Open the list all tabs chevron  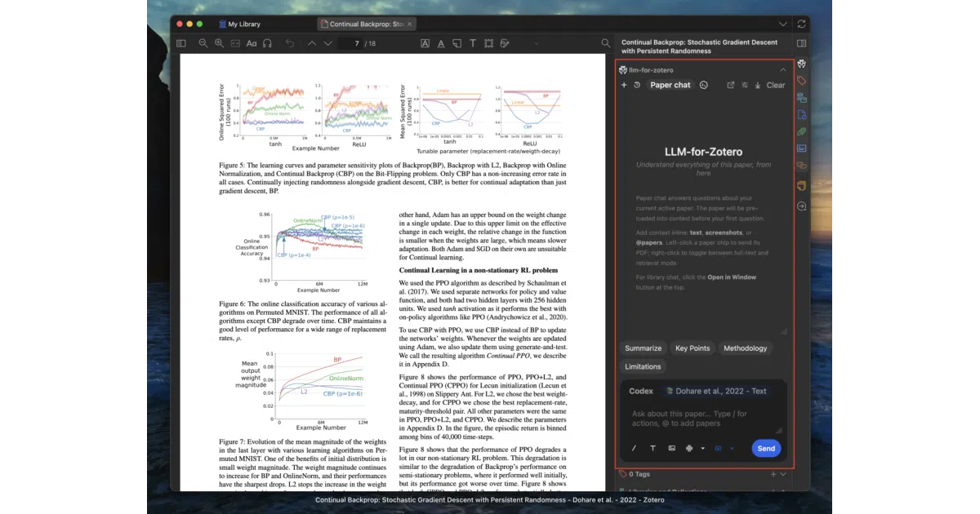(x=783, y=24)
